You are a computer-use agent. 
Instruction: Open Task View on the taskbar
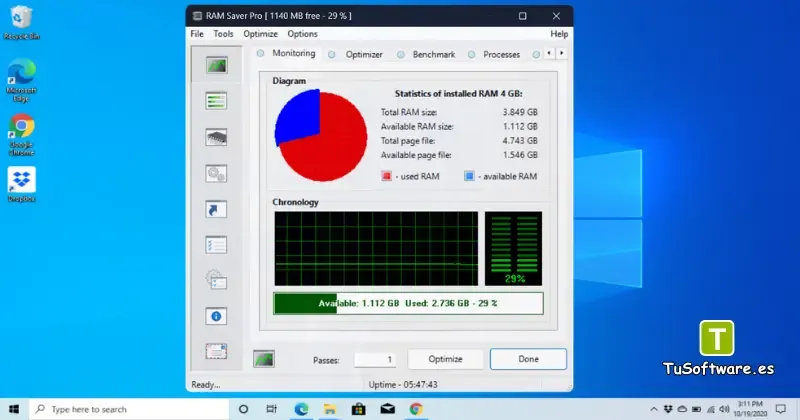(x=271, y=409)
